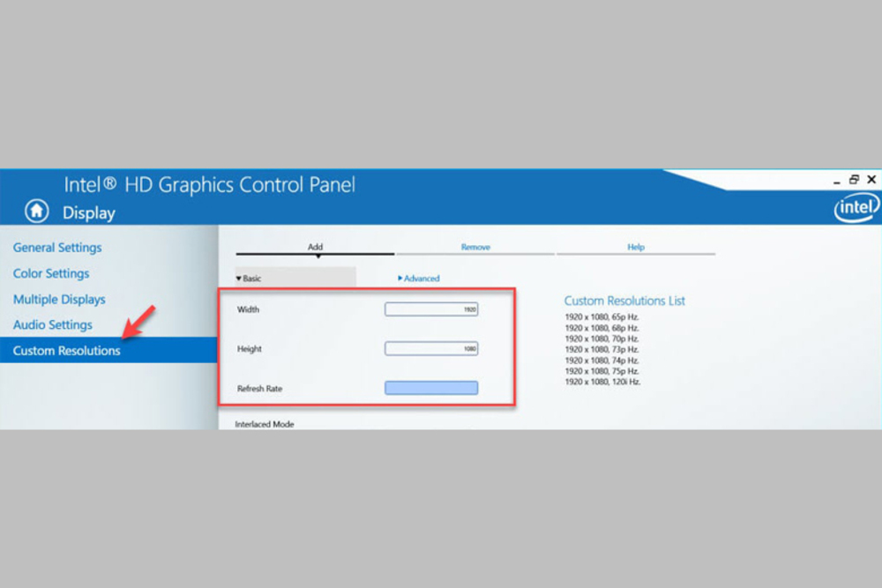Focus the Refresh Rate input box
Image resolution: width=882 pixels, height=588 pixels.
pos(431,388)
